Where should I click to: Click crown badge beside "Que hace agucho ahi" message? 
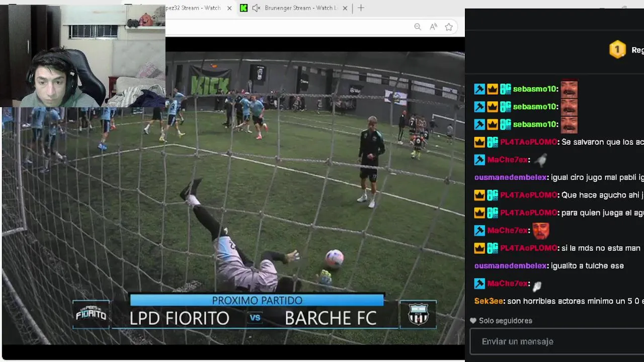[479, 195]
